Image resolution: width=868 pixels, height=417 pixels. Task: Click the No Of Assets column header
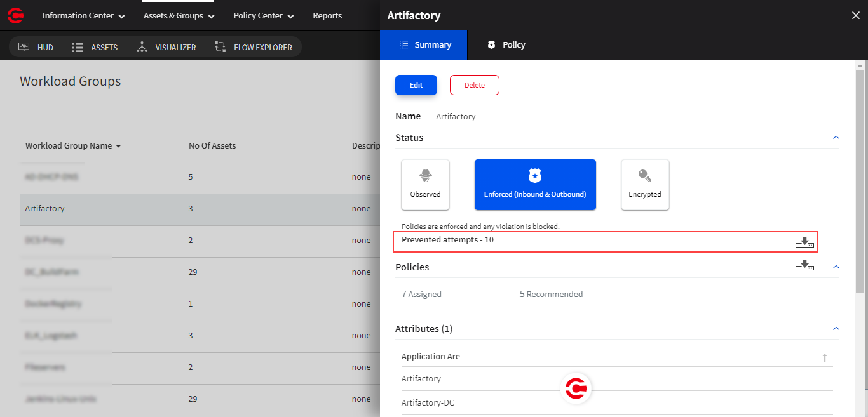coord(212,146)
